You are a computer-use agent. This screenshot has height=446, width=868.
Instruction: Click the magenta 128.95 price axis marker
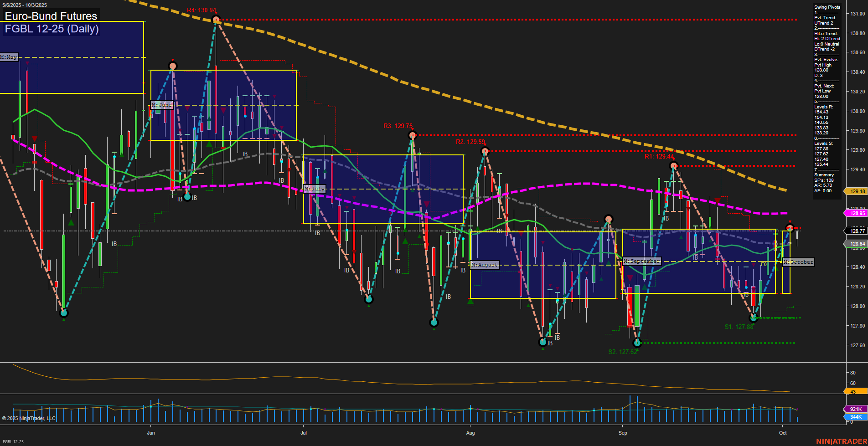coord(855,213)
